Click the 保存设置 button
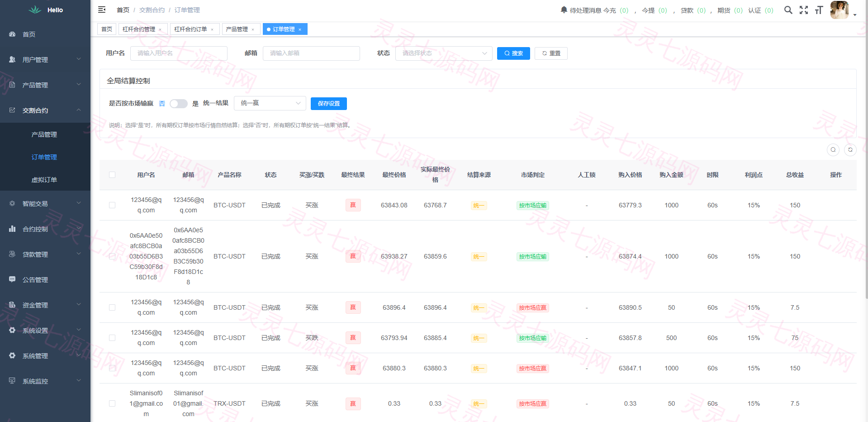The width and height of the screenshot is (868, 422). click(x=329, y=104)
